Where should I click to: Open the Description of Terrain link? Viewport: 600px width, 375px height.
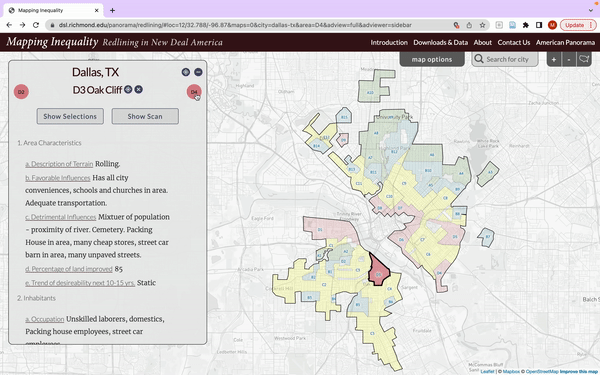pyautogui.click(x=59, y=164)
